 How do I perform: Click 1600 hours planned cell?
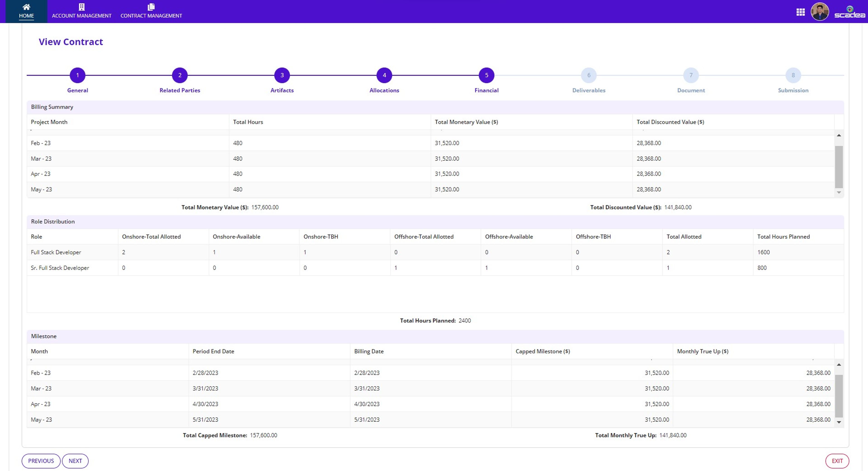(799, 252)
